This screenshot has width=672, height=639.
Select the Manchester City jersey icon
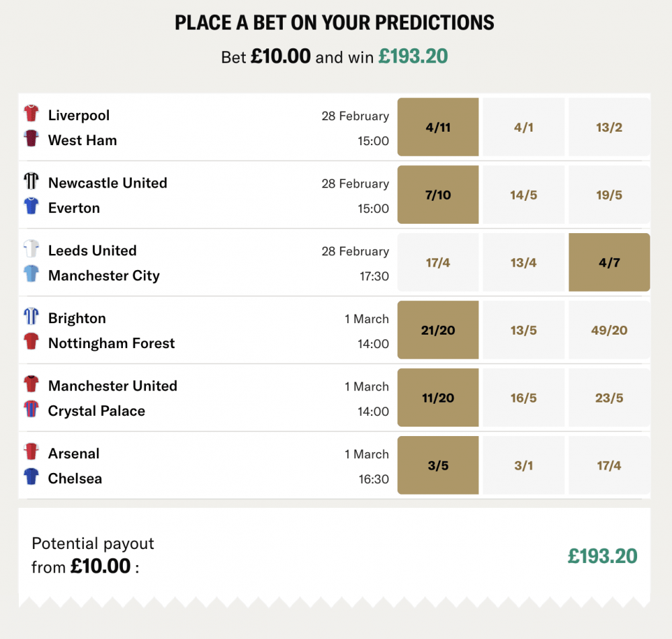[x=32, y=275]
